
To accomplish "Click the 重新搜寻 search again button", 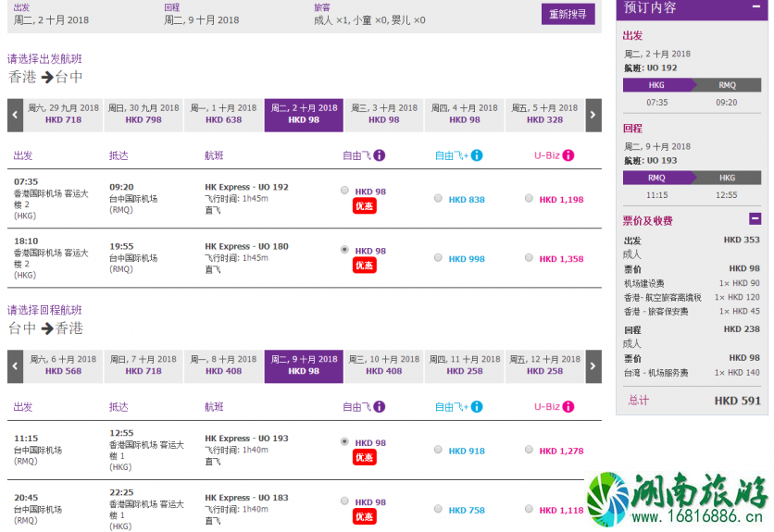I will click(x=568, y=14).
